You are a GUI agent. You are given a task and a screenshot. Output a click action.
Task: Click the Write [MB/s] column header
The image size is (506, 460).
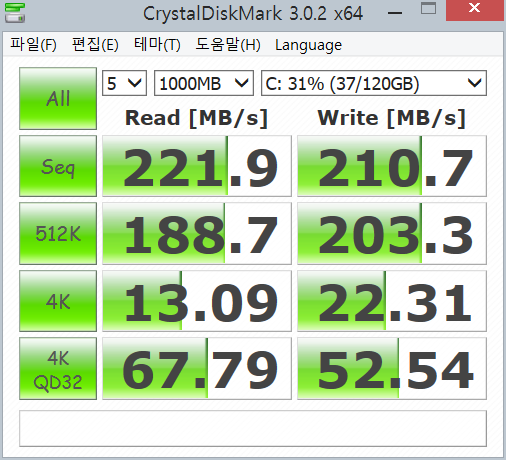tap(392, 118)
